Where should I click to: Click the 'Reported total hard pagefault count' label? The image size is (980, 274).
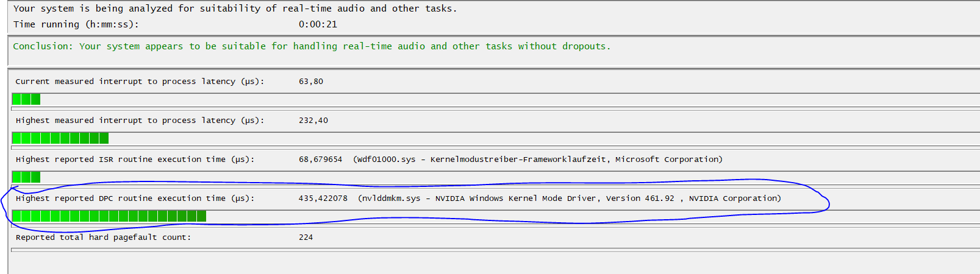103,237
